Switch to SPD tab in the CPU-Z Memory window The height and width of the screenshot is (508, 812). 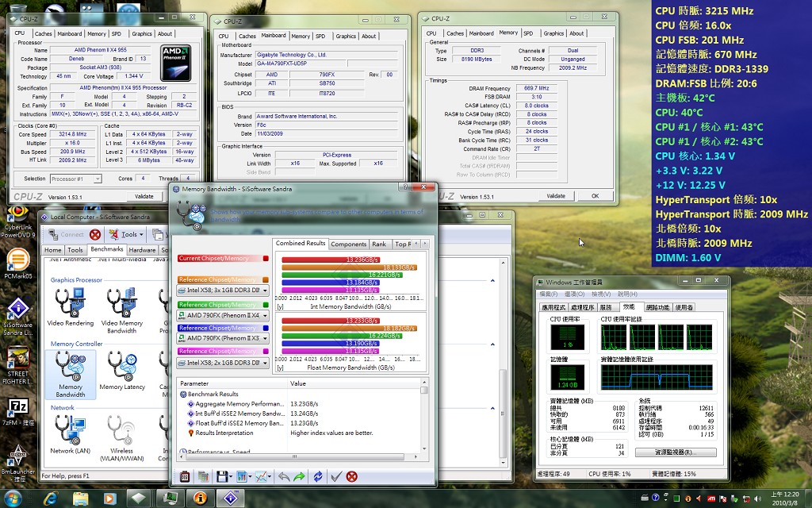click(528, 33)
